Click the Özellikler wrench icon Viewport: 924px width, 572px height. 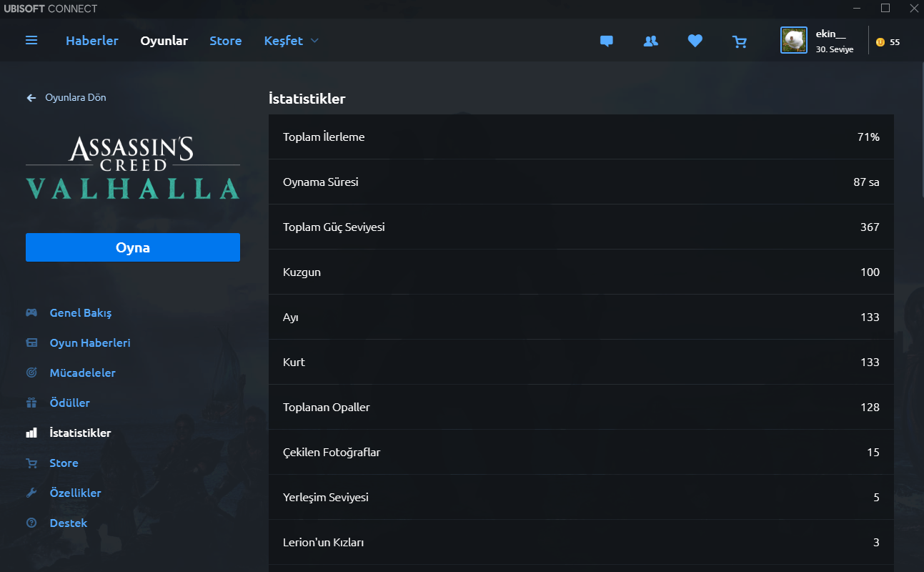tap(31, 493)
